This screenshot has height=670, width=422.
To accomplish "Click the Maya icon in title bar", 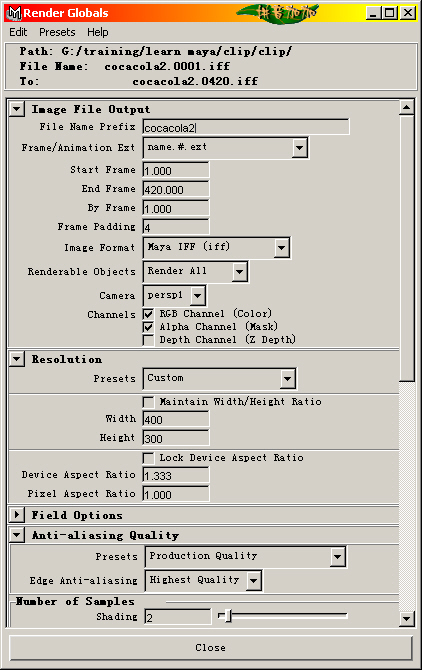I will coord(14,13).
